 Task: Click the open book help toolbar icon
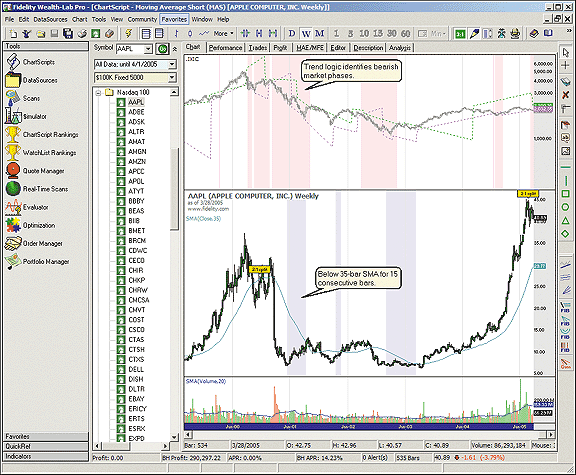[548, 34]
